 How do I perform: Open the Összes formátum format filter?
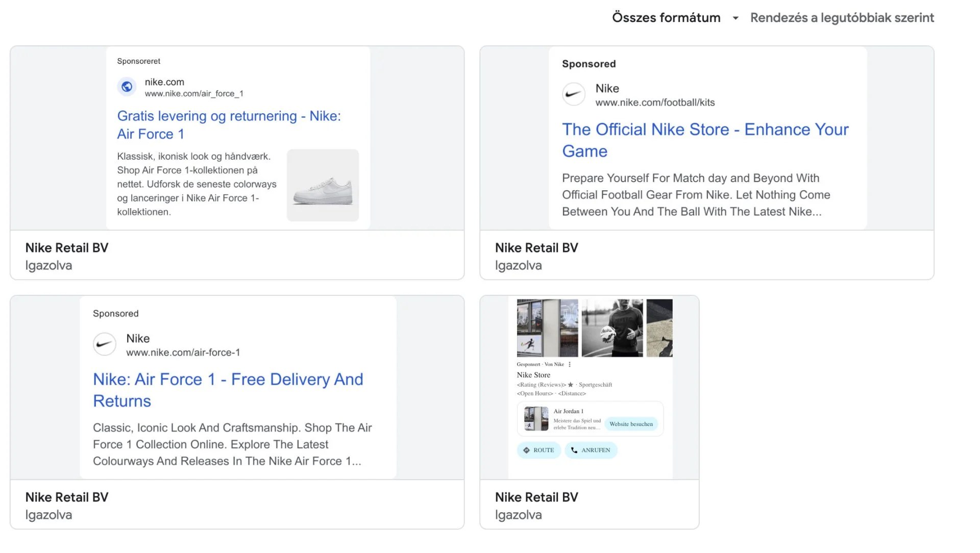tap(666, 18)
